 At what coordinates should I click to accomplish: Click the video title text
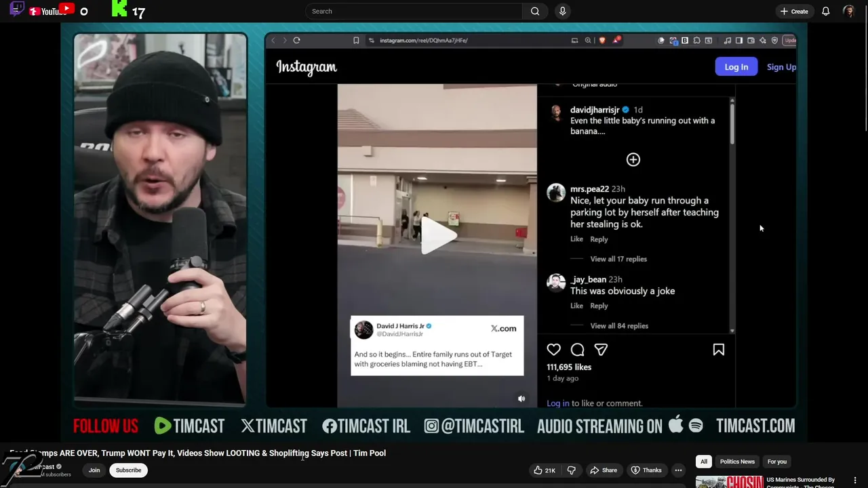click(x=198, y=453)
